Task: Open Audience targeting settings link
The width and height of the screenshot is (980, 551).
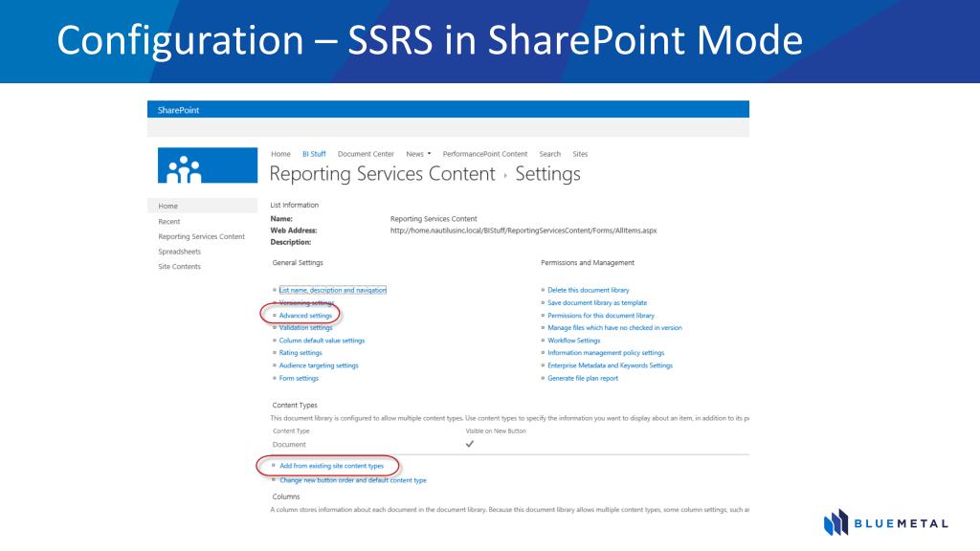Action: [x=318, y=365]
